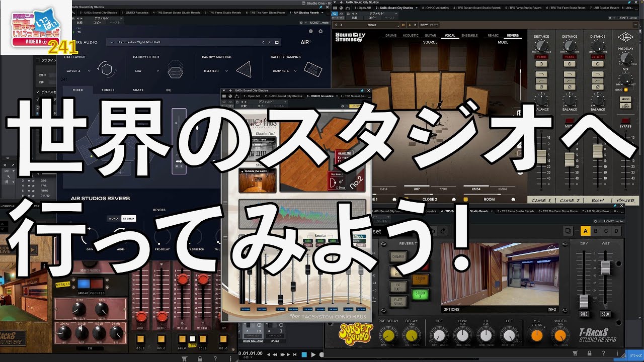Select the STUDIO 3 reverb type button
Image resolution: width=644 pixels, height=362 pixels.
pos(420,294)
